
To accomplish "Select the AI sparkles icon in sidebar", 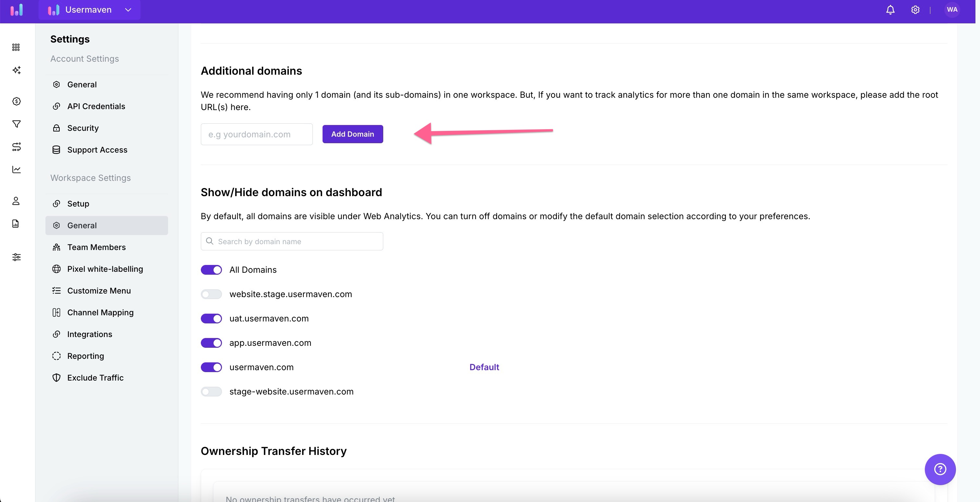I will click(16, 70).
